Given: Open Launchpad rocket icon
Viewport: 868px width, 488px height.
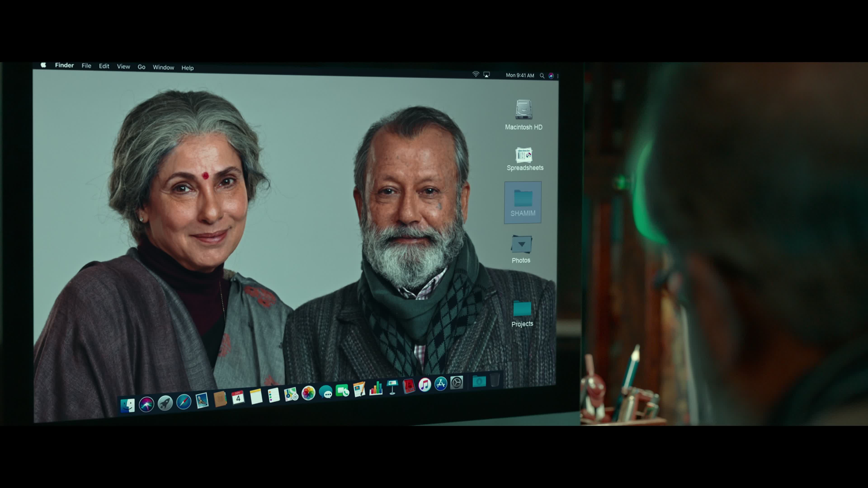Looking at the screenshot, I should (165, 403).
